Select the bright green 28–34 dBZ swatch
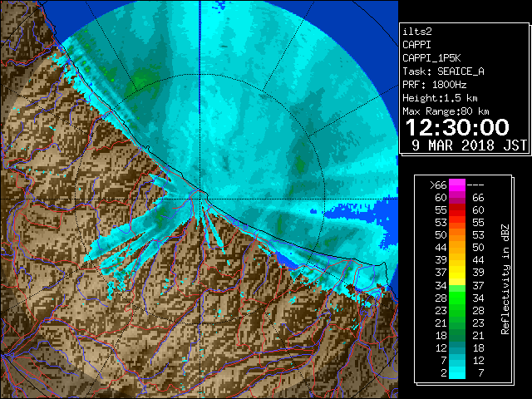 457,298
